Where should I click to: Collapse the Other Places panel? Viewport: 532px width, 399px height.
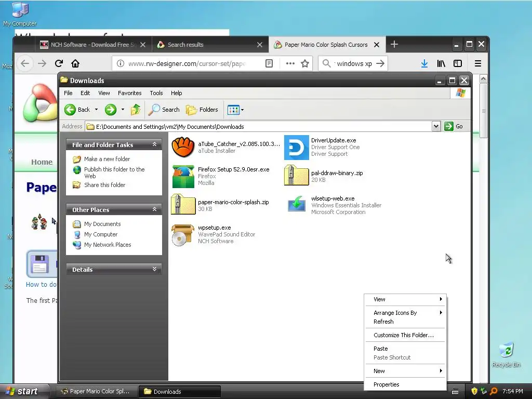pyautogui.click(x=154, y=209)
